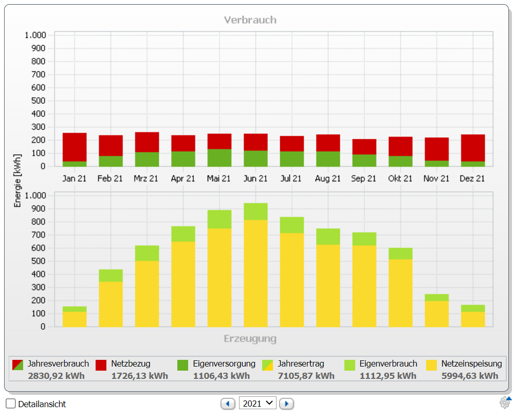
Task: Click the next year arrow button
Action: [x=286, y=404]
